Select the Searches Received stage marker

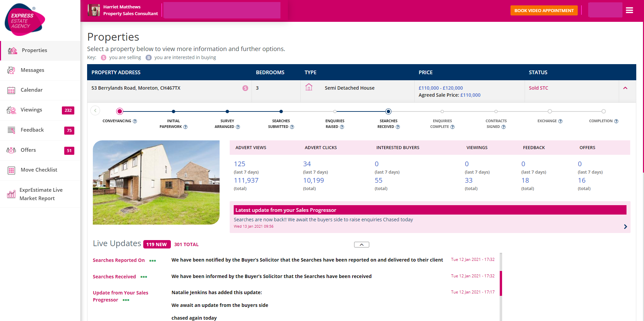tap(388, 111)
